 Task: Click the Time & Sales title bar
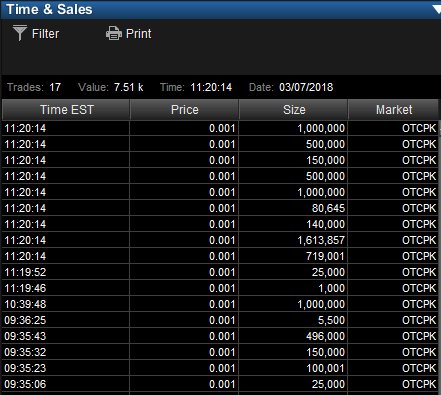pyautogui.click(x=220, y=9)
